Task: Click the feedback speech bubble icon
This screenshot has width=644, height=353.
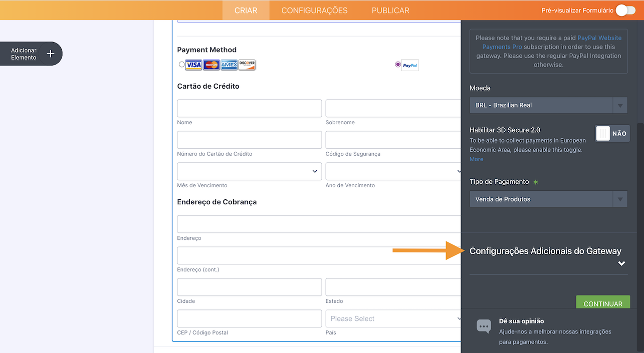Action: click(x=484, y=326)
